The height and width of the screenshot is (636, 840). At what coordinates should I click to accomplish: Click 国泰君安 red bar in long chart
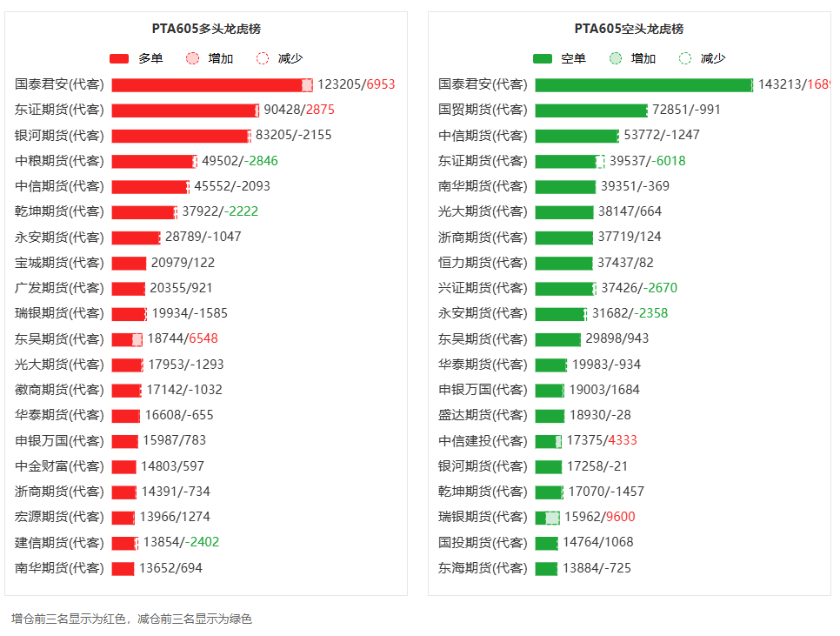click(x=207, y=84)
